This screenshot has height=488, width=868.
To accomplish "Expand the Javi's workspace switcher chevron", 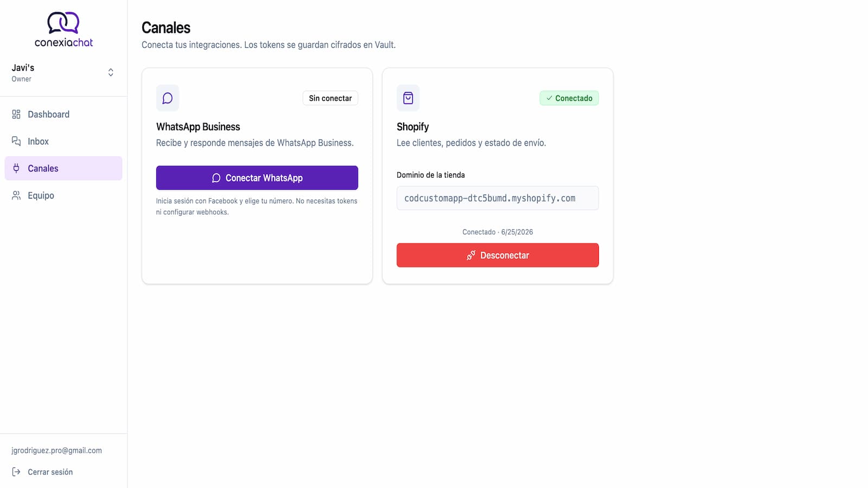I will tap(111, 73).
